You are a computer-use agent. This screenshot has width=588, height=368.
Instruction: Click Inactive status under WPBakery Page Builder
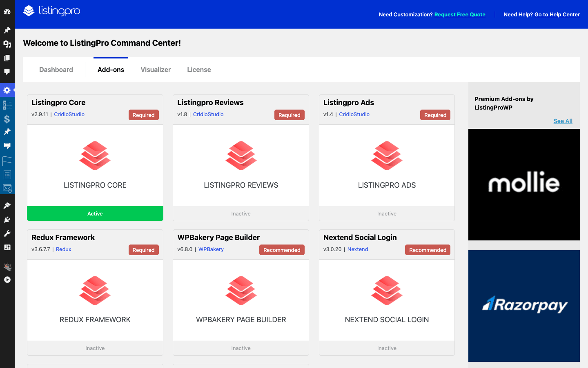click(241, 348)
